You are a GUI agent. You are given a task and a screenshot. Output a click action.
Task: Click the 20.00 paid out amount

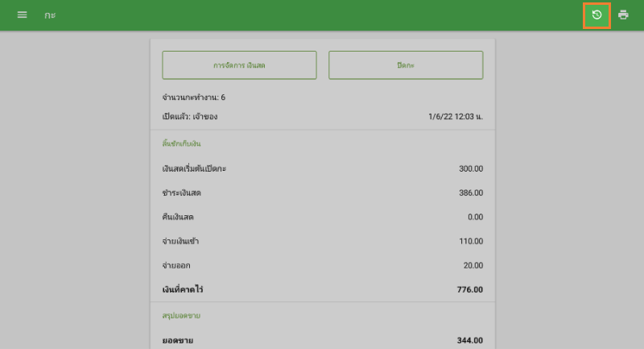(x=473, y=265)
